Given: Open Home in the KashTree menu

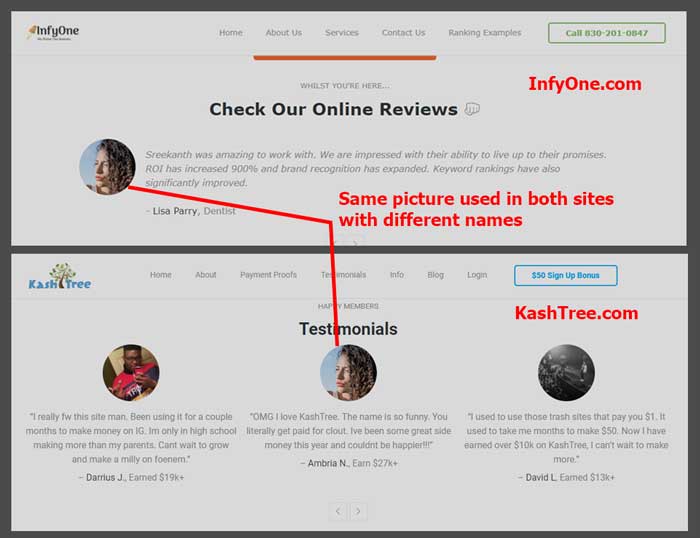Looking at the screenshot, I should (161, 275).
